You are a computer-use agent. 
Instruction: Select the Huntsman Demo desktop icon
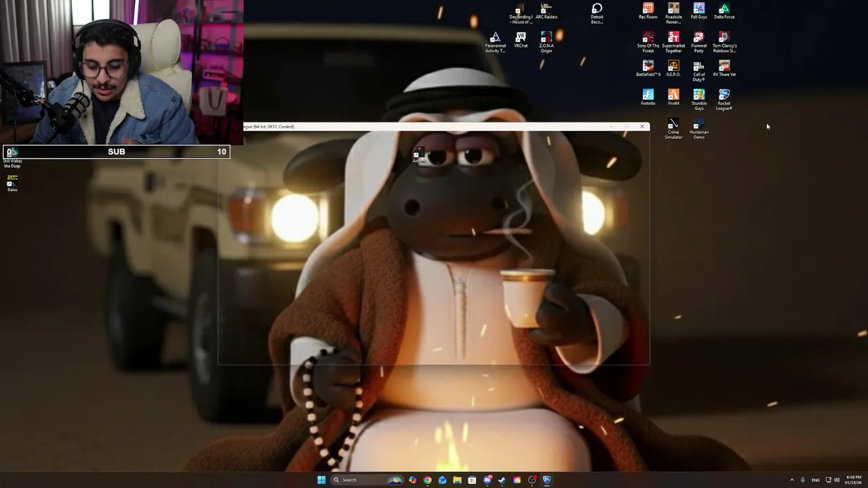pyautogui.click(x=698, y=129)
